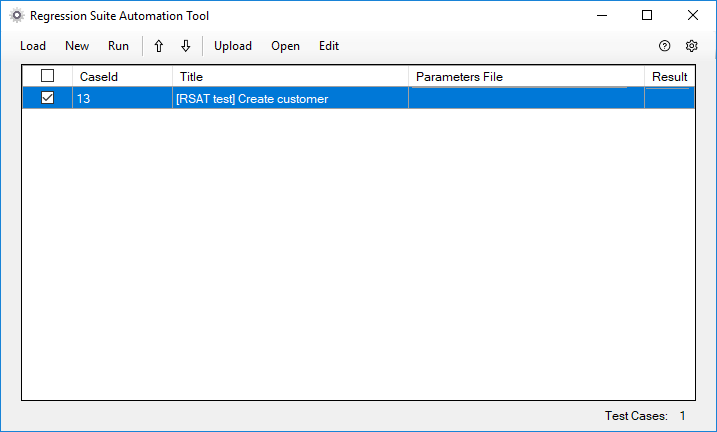Click Load in the toolbar
717x432 pixels.
coord(33,46)
